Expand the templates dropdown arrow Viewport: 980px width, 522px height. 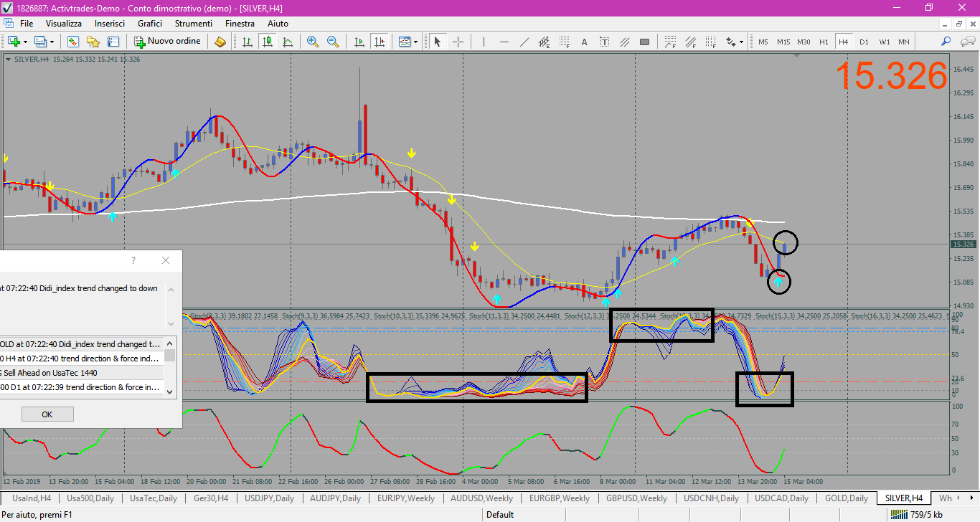[416, 42]
